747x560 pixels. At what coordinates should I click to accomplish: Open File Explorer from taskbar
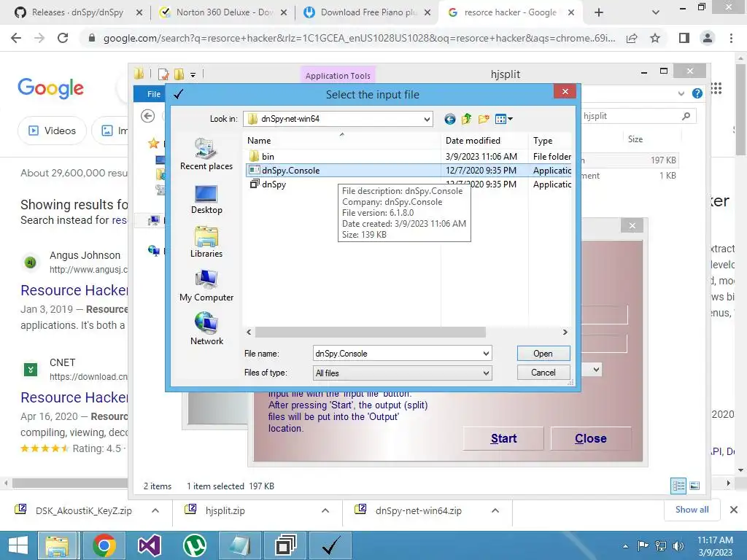pyautogui.click(x=57, y=545)
